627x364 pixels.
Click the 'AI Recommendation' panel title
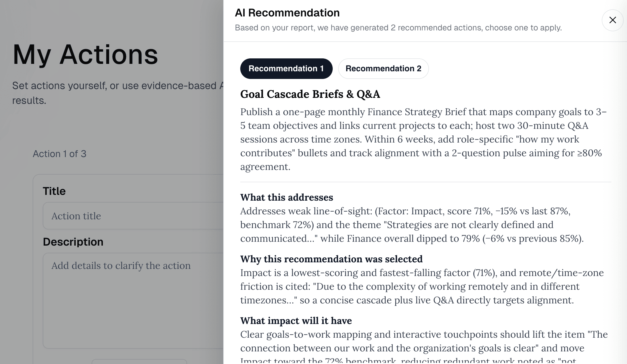tap(287, 13)
